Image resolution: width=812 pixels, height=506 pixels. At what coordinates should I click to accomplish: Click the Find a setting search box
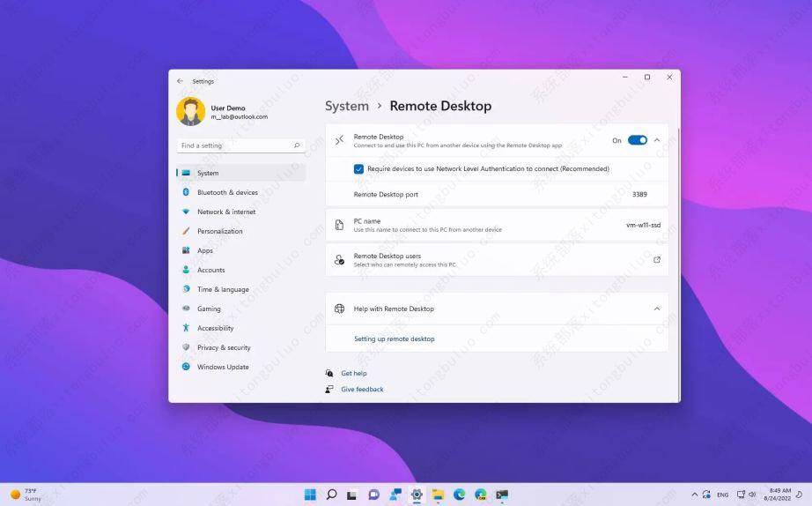tap(233, 145)
